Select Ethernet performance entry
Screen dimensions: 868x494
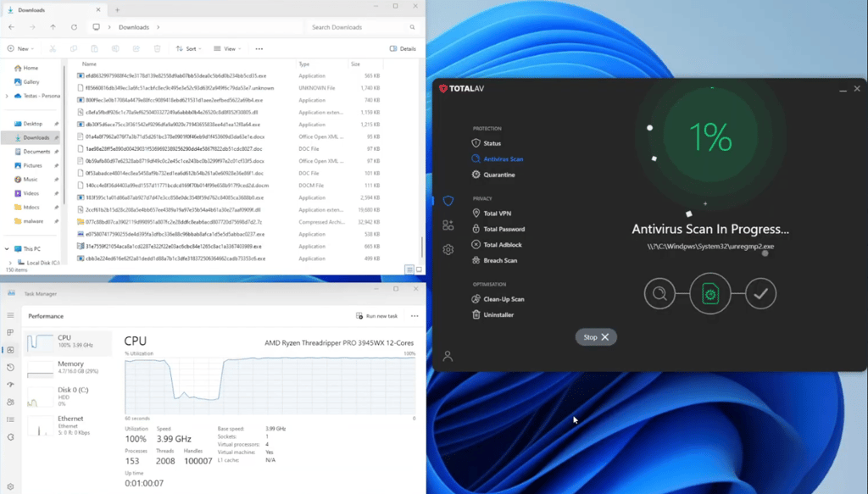(x=68, y=425)
